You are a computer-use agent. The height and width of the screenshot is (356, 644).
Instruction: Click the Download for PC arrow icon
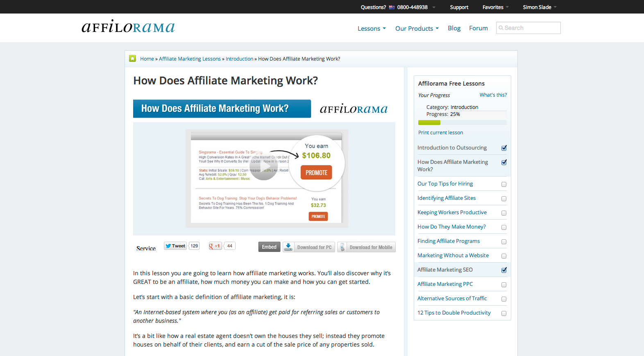click(x=288, y=247)
